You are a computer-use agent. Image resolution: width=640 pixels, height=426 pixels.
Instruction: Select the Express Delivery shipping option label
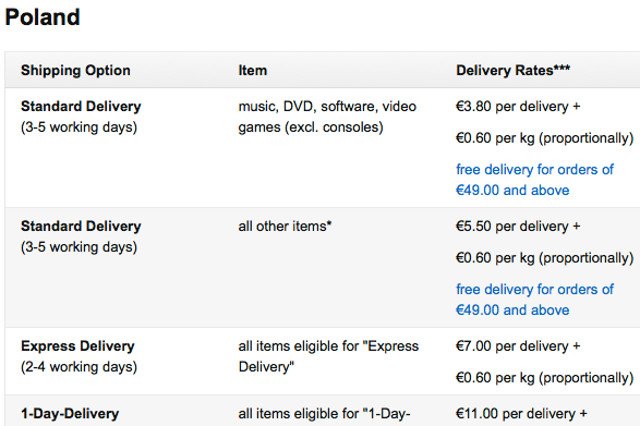click(77, 346)
